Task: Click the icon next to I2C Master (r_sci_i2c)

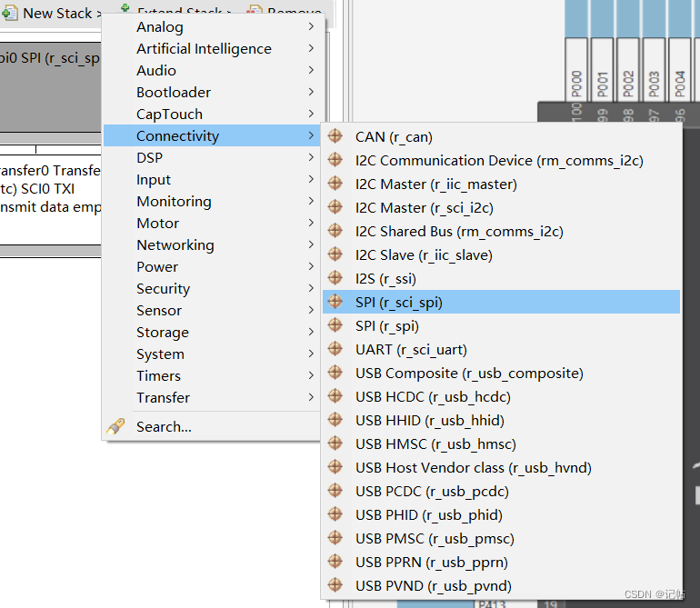Action: 335,206
